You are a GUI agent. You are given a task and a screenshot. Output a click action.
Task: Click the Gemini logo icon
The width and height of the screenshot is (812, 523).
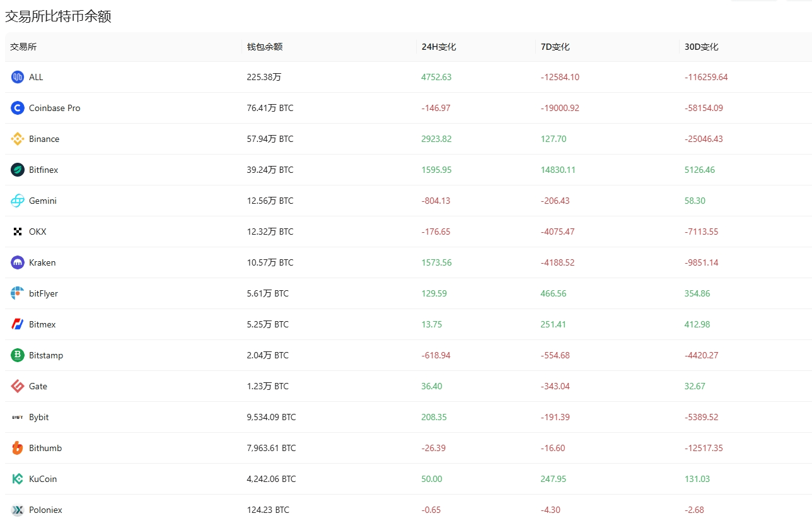tap(18, 201)
